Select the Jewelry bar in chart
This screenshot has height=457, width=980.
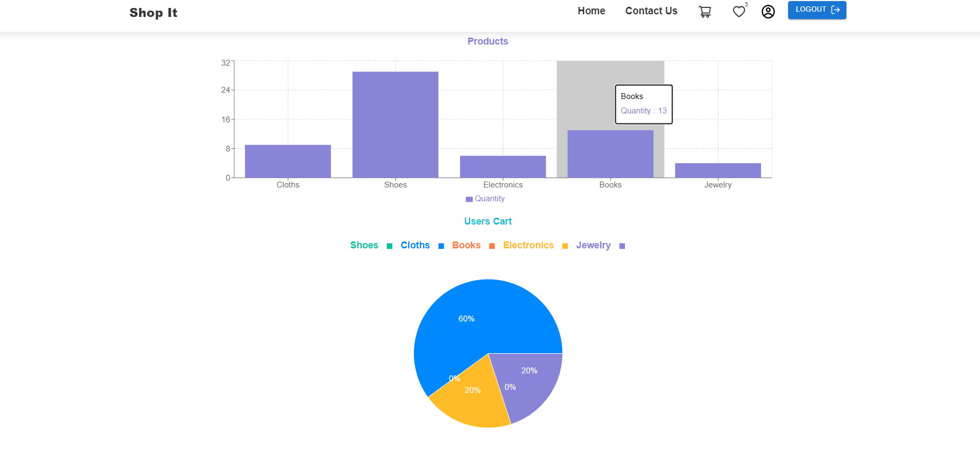[x=718, y=170]
